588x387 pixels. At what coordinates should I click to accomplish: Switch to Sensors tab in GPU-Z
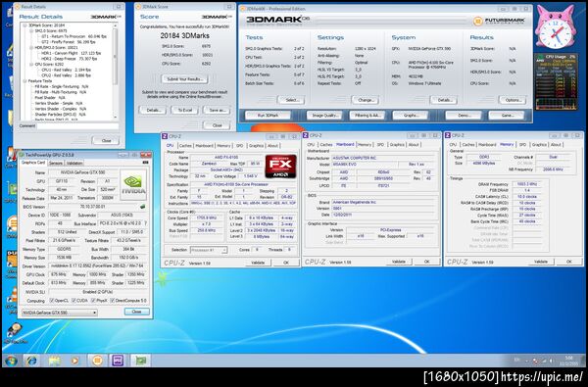click(56, 163)
